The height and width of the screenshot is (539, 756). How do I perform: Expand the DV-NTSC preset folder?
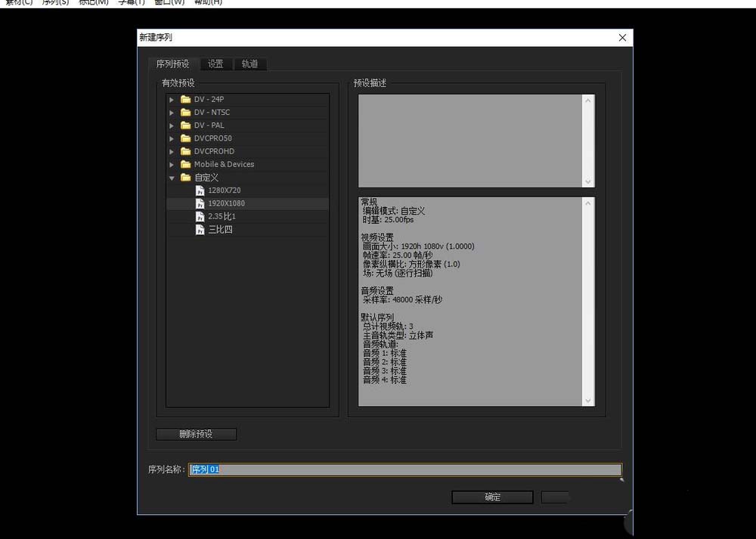tap(172, 112)
